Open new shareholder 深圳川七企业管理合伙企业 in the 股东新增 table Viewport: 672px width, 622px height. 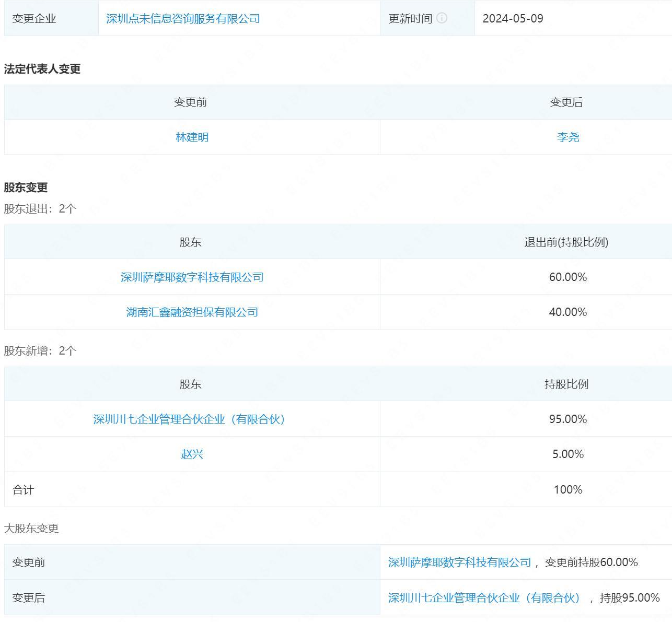(190, 419)
